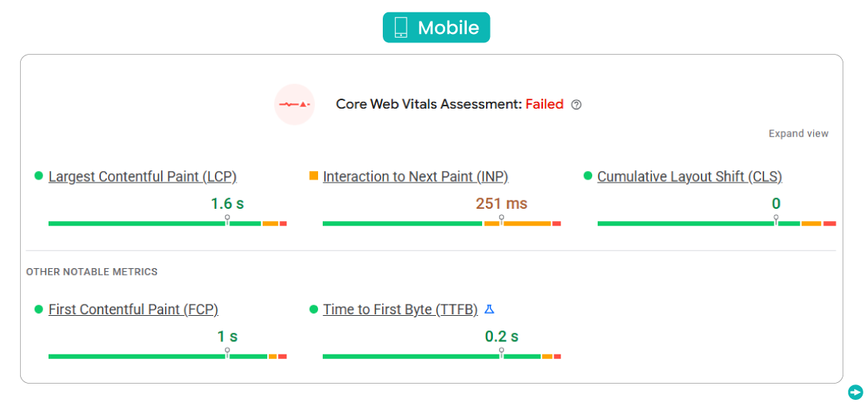Image resolution: width=868 pixels, height=406 pixels.
Task: Click the LCP distribution bar marker
Action: point(227,220)
